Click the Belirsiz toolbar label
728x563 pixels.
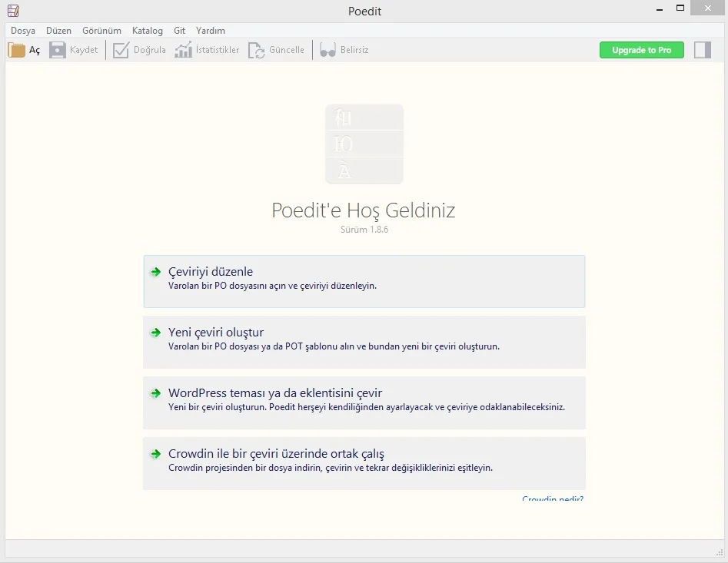(x=354, y=50)
